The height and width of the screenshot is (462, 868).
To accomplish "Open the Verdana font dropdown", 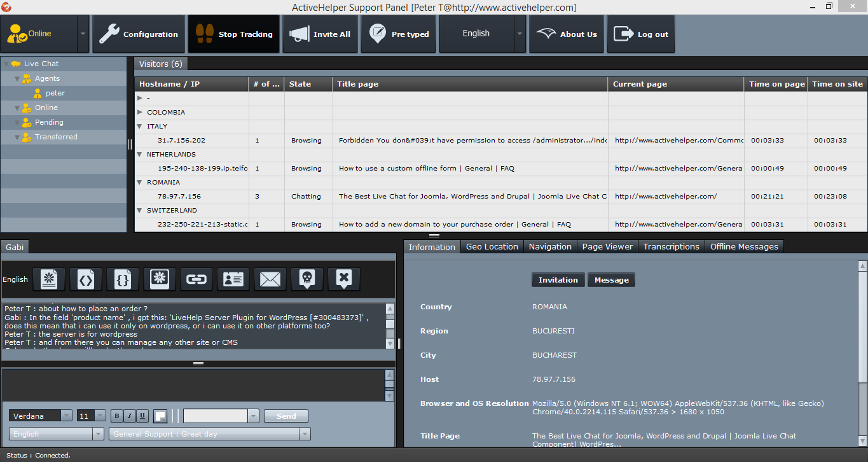I will [66, 416].
